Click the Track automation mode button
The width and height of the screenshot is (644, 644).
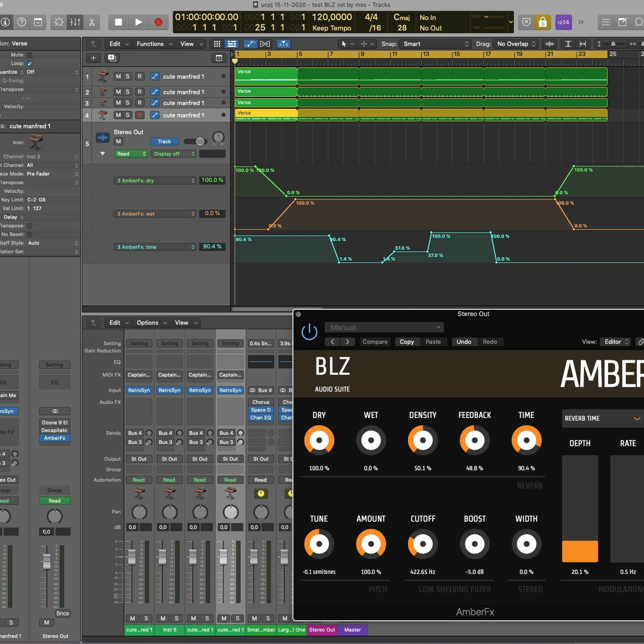tap(164, 141)
